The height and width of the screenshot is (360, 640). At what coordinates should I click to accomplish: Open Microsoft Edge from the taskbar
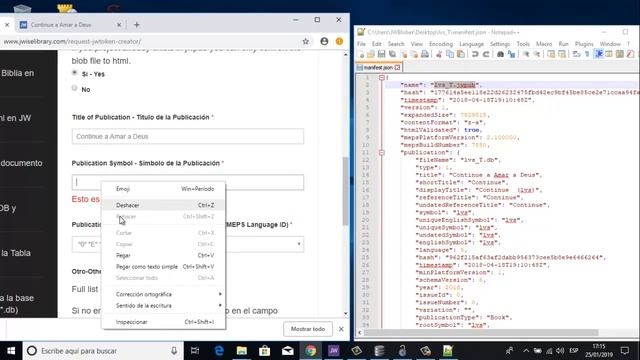219,351
